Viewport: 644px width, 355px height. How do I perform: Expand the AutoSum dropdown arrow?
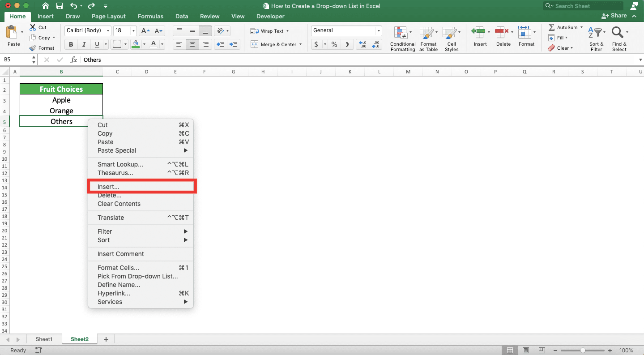[x=582, y=27]
